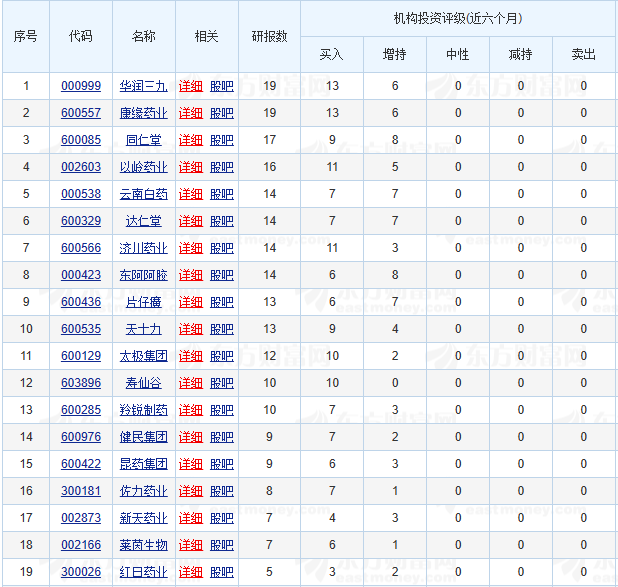Open 股吧 link for 昆药集团
This screenshot has width=618, height=587.
click(x=222, y=464)
